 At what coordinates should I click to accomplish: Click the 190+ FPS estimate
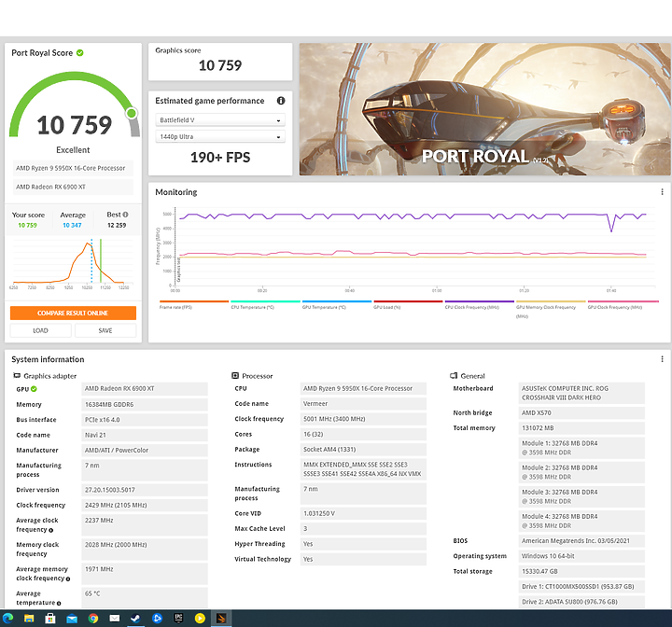(x=220, y=158)
